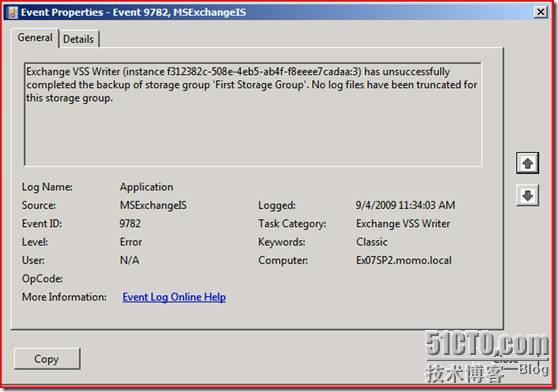
Task: Click the Event Properties title bar icon
Action: (13, 12)
